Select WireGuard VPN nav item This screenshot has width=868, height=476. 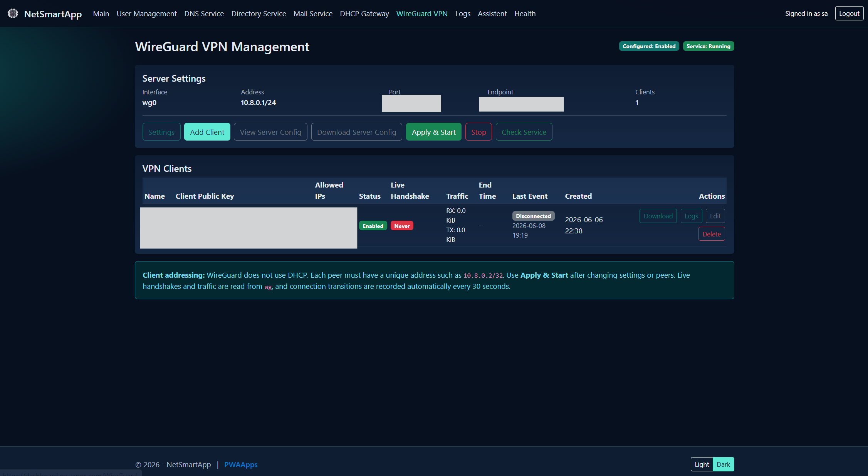[x=422, y=13]
